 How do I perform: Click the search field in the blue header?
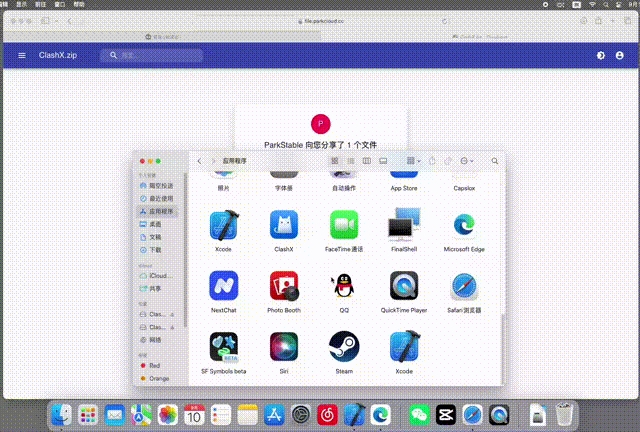point(150,56)
